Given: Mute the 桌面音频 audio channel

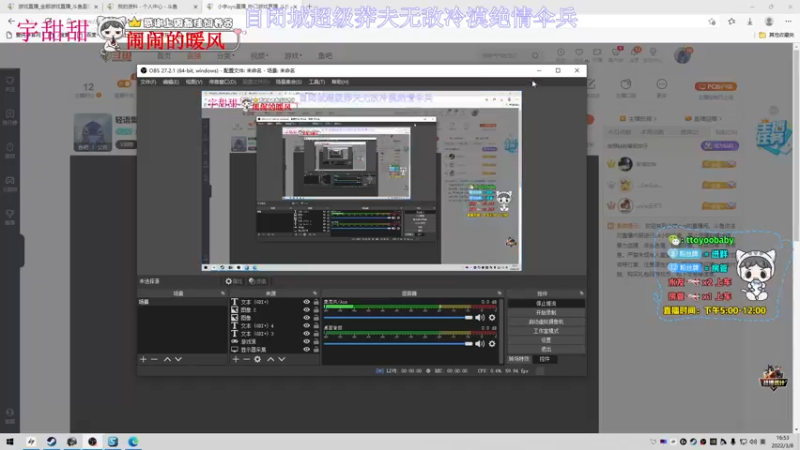Looking at the screenshot, I should 480,344.
